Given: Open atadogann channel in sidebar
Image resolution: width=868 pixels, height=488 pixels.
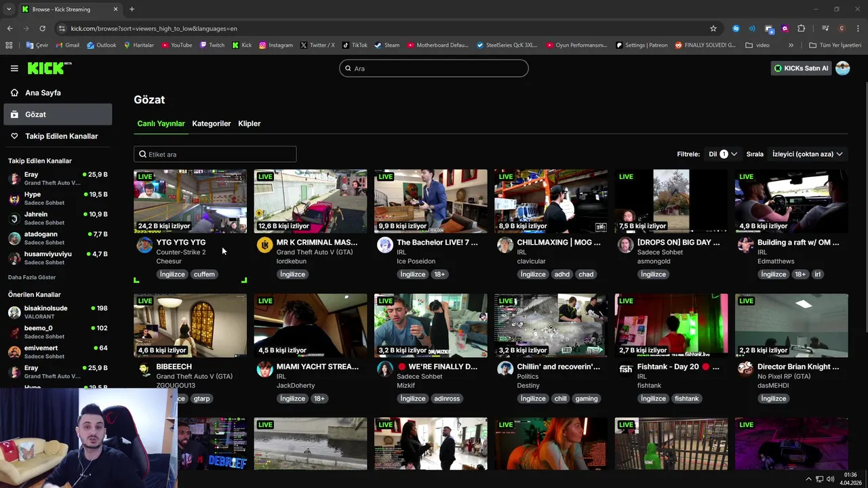Looking at the screenshot, I should (x=58, y=239).
